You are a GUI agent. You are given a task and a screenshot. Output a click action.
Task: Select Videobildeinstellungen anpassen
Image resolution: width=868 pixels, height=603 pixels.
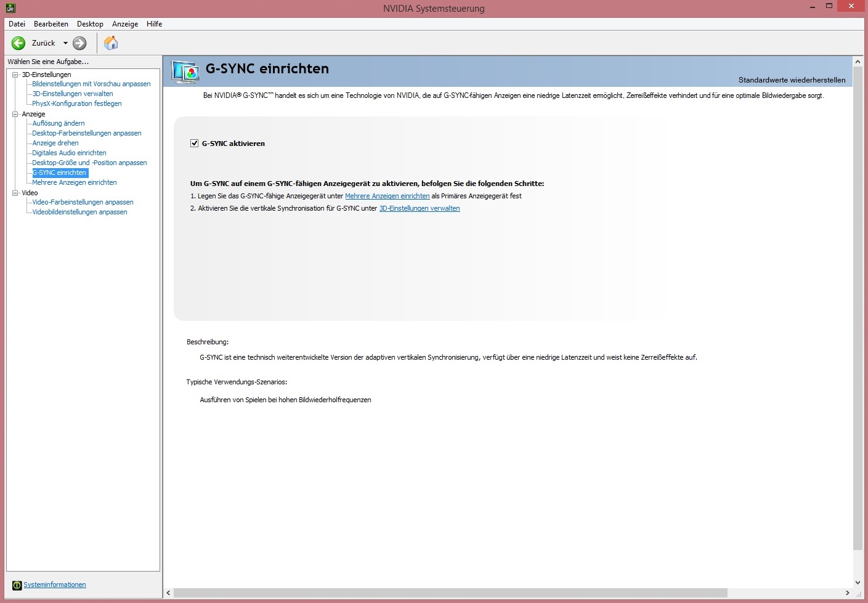tap(79, 212)
